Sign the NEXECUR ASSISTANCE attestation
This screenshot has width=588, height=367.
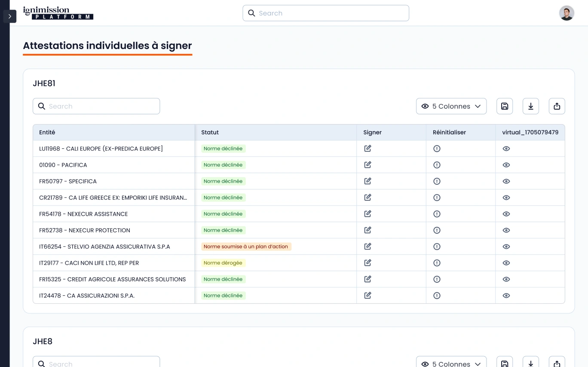pos(367,214)
